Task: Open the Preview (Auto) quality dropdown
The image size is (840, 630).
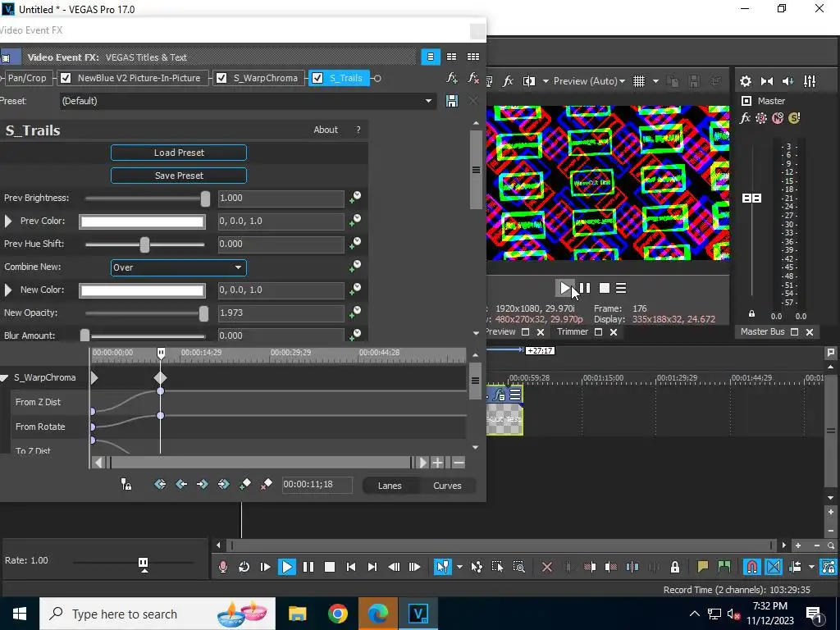Action: click(589, 81)
